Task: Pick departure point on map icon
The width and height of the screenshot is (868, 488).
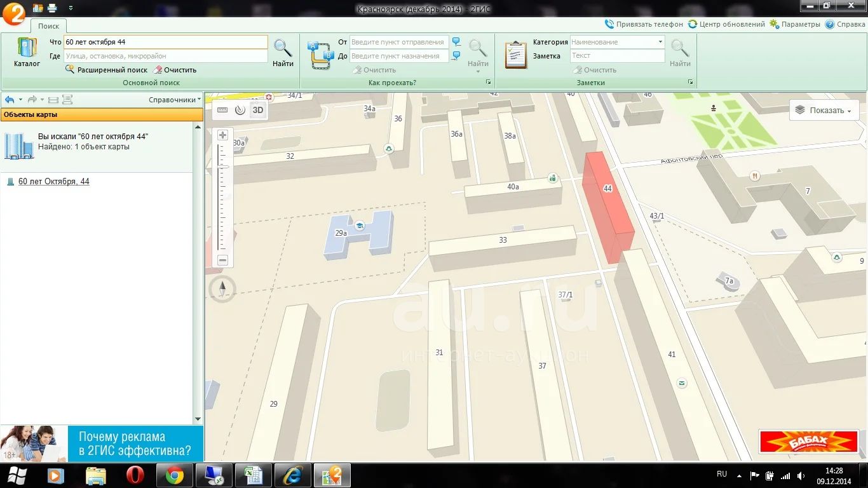Action: tap(456, 42)
